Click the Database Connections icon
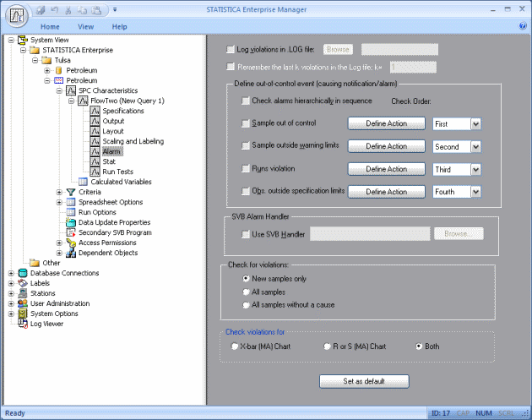 point(23,273)
